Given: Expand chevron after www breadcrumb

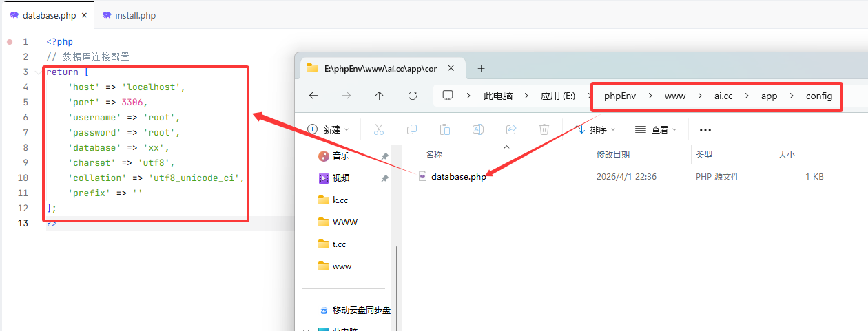Looking at the screenshot, I should coord(700,96).
